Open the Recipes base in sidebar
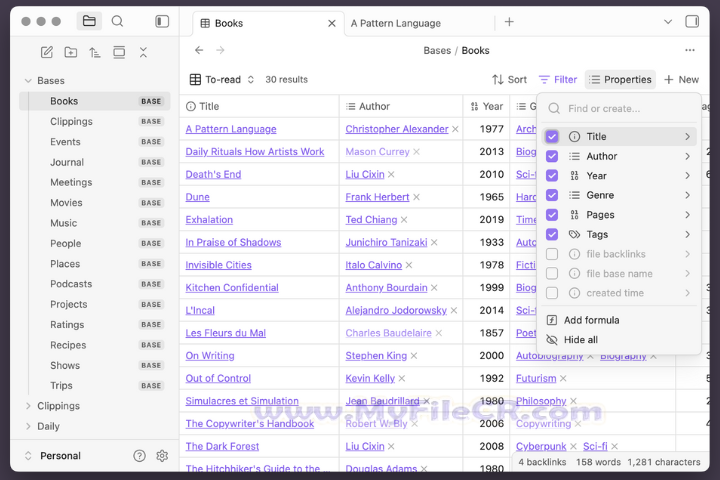Image resolution: width=720 pixels, height=480 pixels. point(95,345)
